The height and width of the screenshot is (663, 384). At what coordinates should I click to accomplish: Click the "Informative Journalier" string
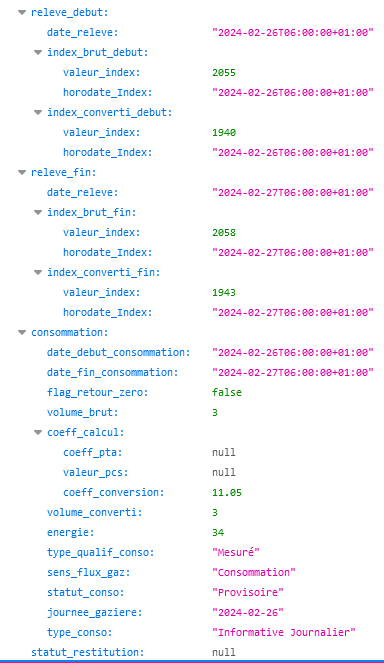point(284,633)
